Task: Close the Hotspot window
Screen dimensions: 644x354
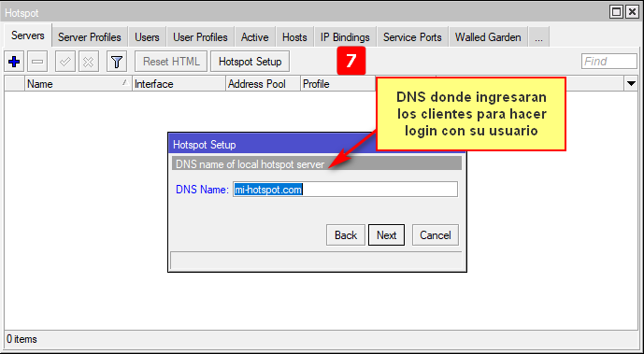Action: 632,13
